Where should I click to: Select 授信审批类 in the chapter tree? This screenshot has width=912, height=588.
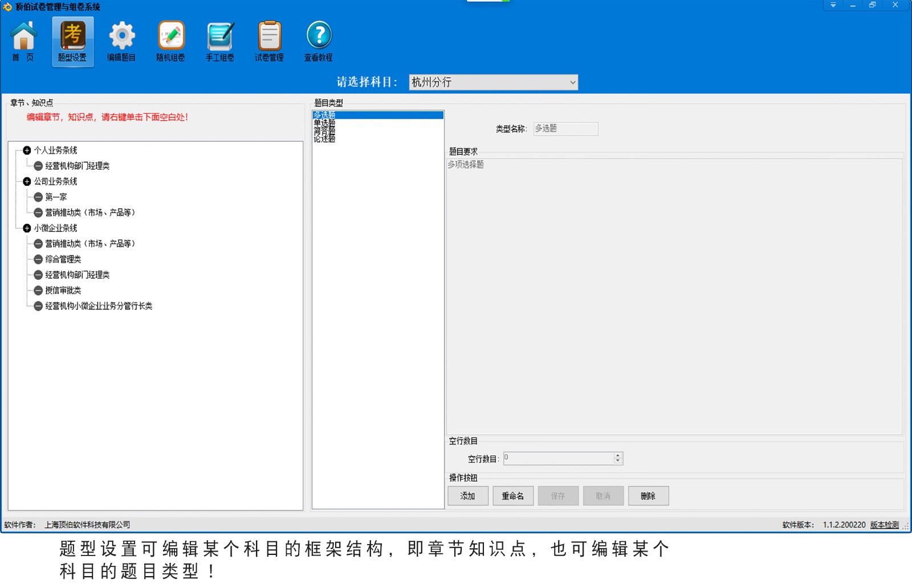click(63, 291)
